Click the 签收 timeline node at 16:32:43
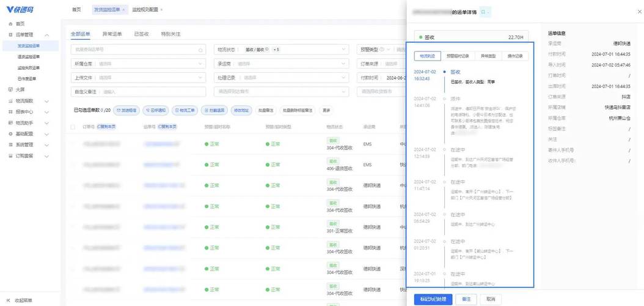This screenshot has width=644, height=306. point(444,72)
